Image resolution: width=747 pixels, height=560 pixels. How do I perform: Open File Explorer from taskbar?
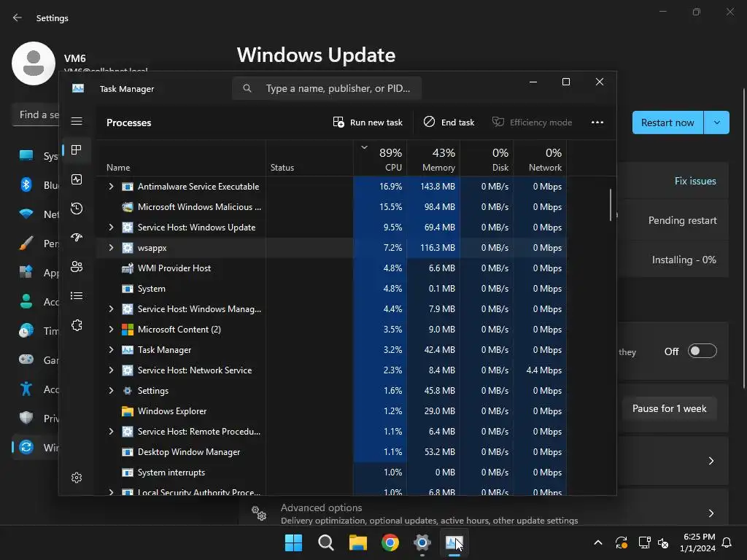[x=357, y=542]
